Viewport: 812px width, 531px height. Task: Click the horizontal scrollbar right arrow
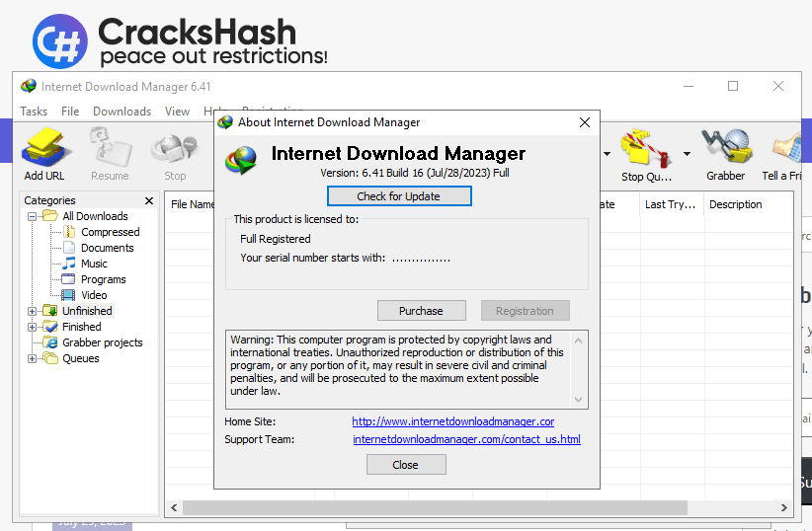(x=784, y=508)
